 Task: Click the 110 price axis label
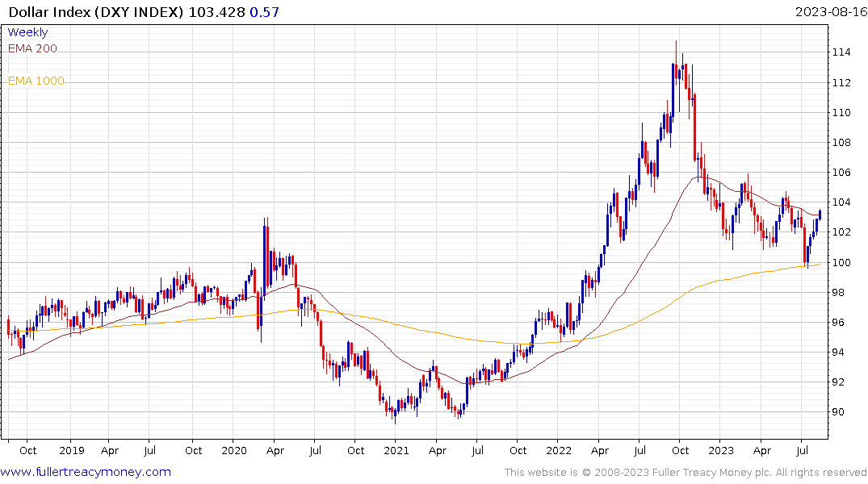[x=841, y=113]
